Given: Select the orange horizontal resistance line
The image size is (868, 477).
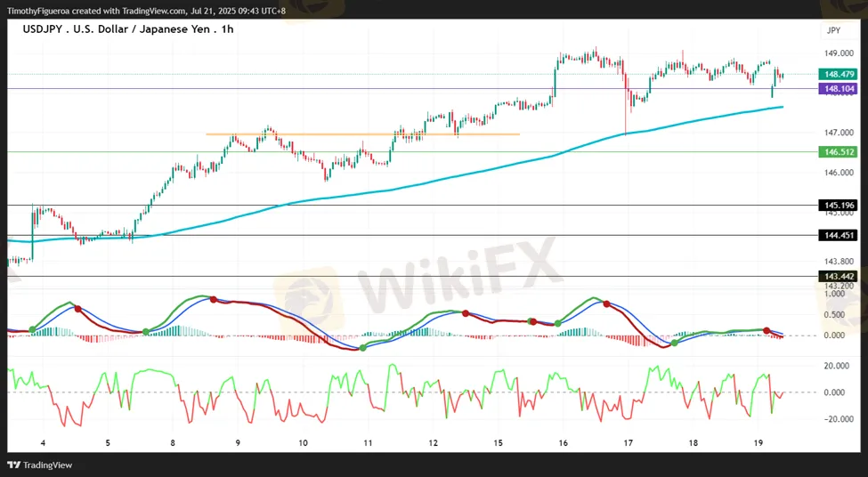Looking at the screenshot, I should [x=362, y=133].
